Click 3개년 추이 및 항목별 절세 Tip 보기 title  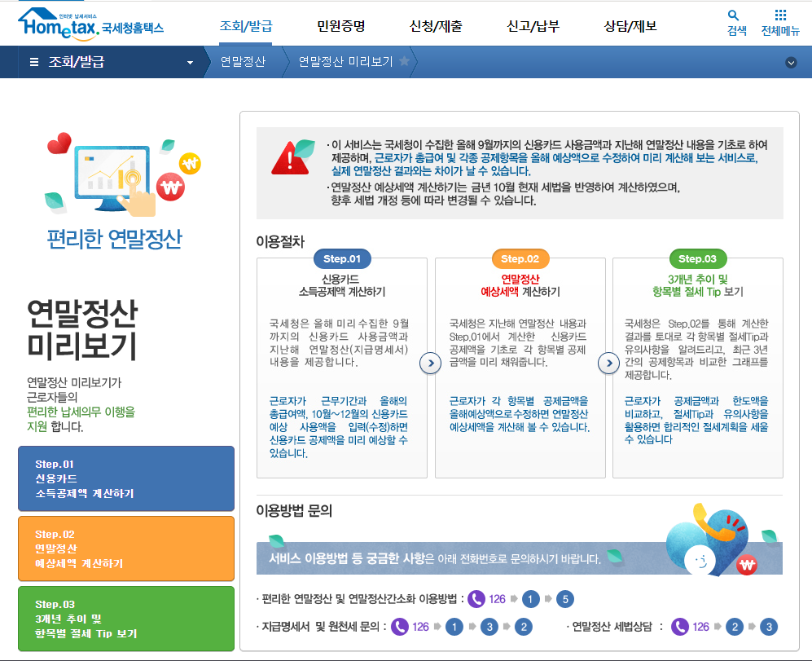[x=697, y=285]
